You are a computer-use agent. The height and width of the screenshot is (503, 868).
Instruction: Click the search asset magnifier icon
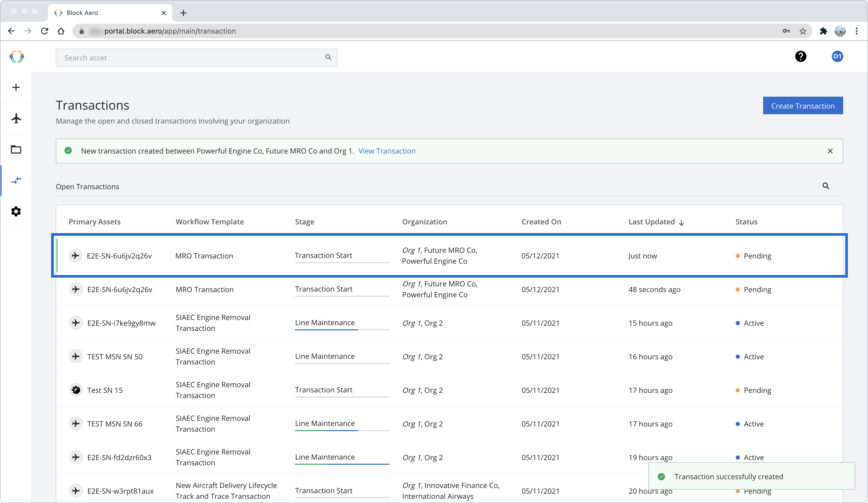(328, 58)
